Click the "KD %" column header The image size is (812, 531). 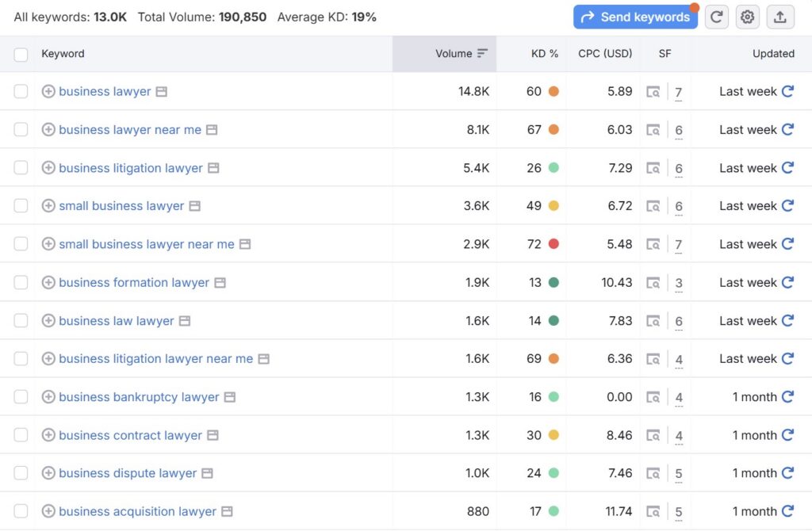pyautogui.click(x=544, y=54)
